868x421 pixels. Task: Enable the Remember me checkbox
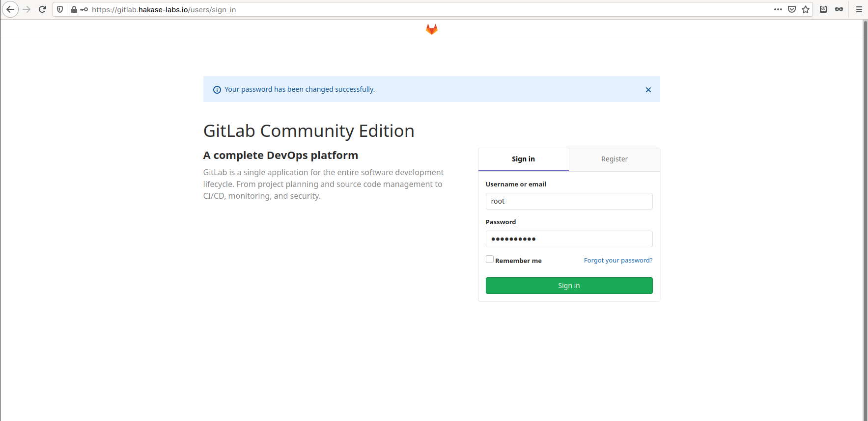[490, 259]
